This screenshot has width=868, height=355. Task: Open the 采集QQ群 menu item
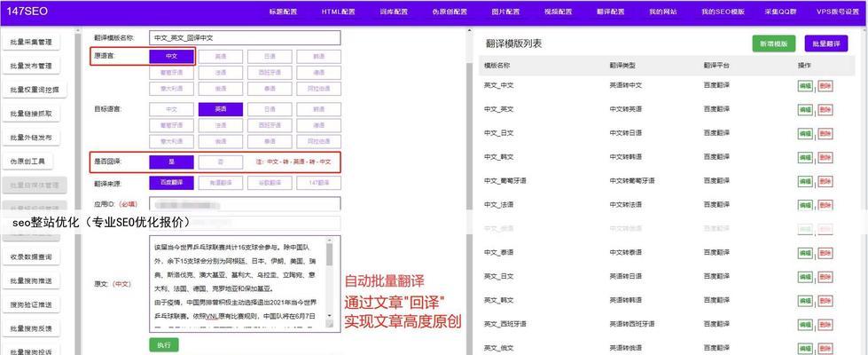[780, 12]
